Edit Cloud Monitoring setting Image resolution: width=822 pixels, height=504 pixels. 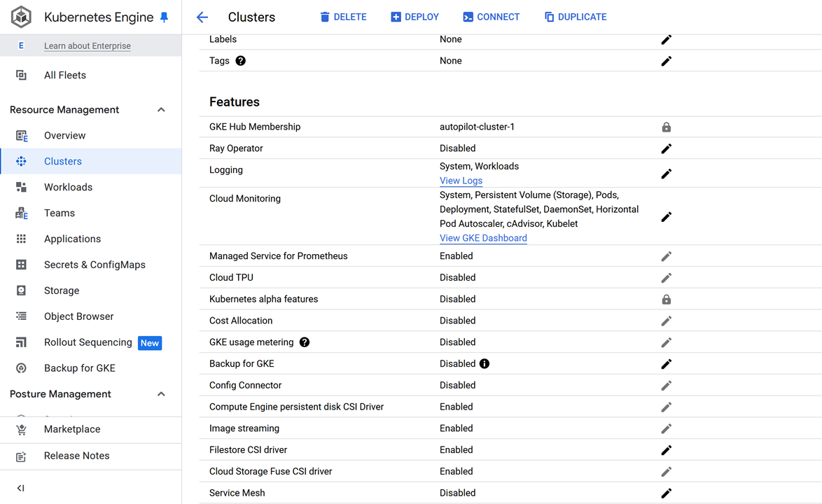(x=667, y=217)
